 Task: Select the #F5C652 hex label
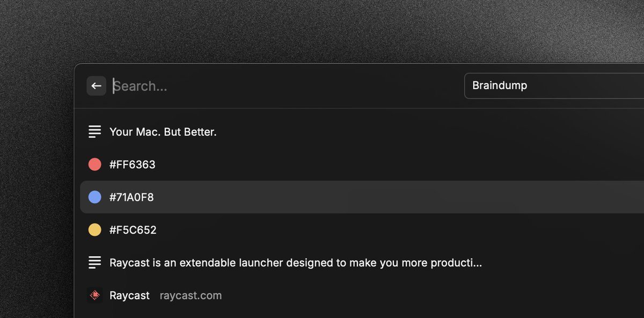133,230
